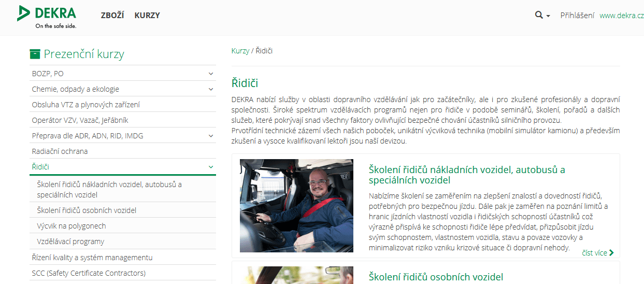Click the Řidiči breadcrumb text
This screenshot has width=644, height=284.
(x=264, y=51)
